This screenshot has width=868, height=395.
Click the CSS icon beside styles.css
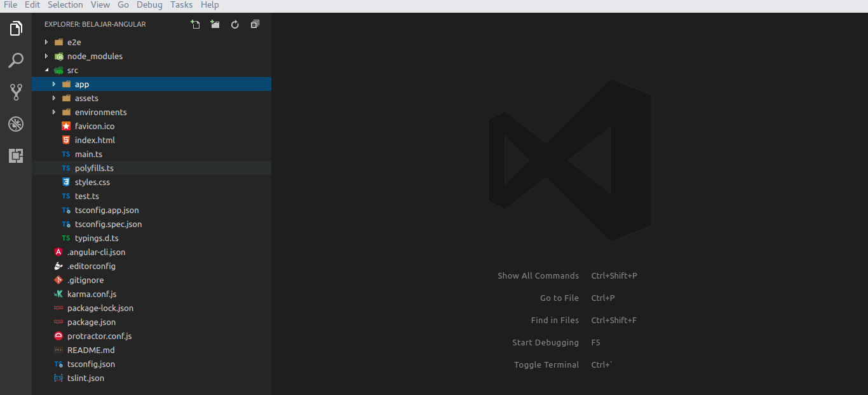point(66,182)
